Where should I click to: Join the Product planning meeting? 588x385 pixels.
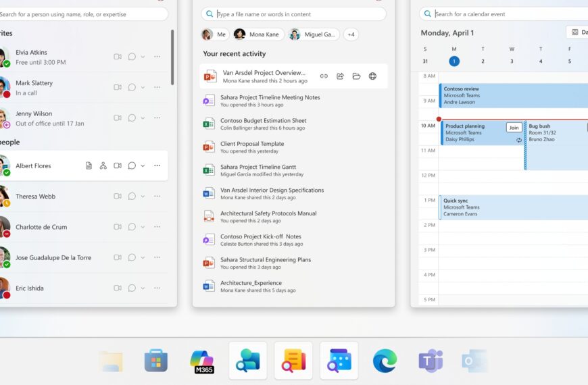pos(514,128)
